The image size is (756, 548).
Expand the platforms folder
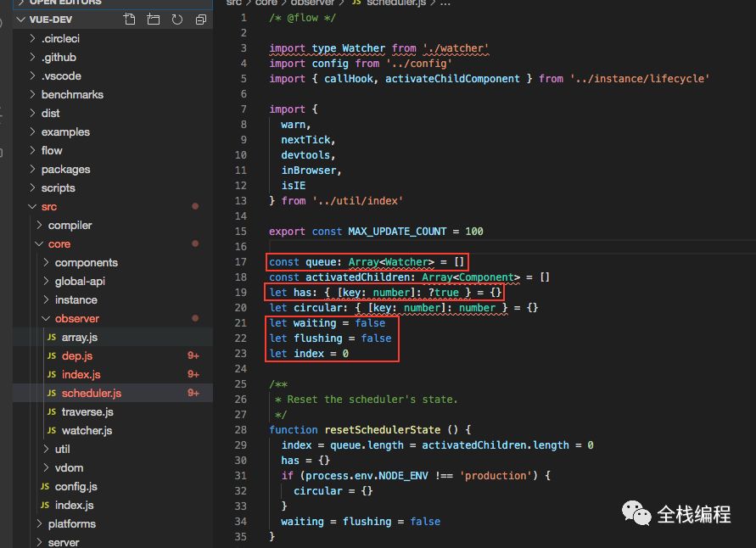pos(39,523)
